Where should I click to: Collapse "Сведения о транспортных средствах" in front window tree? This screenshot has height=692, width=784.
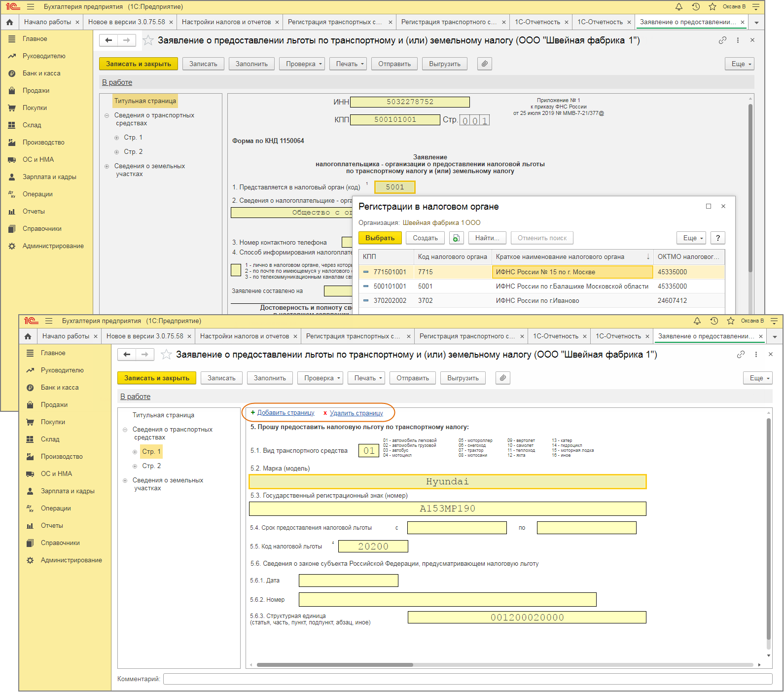pos(125,430)
